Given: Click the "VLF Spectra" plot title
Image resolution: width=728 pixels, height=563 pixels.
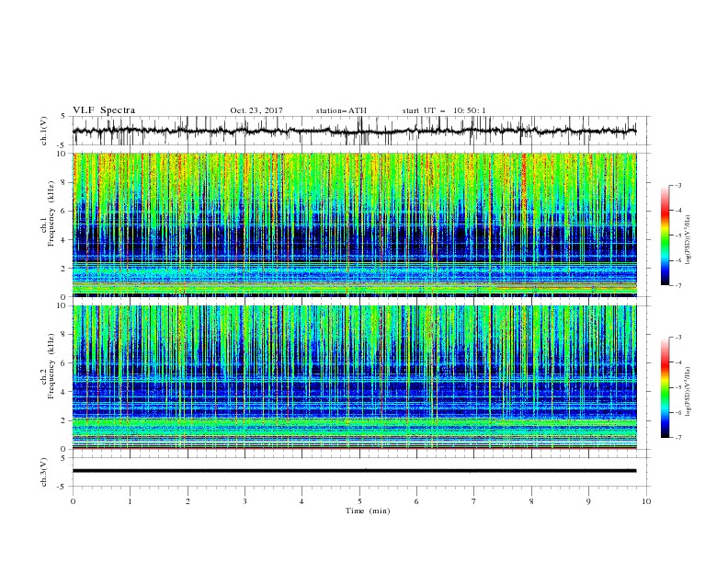Looking at the screenshot, I should tap(104, 110).
